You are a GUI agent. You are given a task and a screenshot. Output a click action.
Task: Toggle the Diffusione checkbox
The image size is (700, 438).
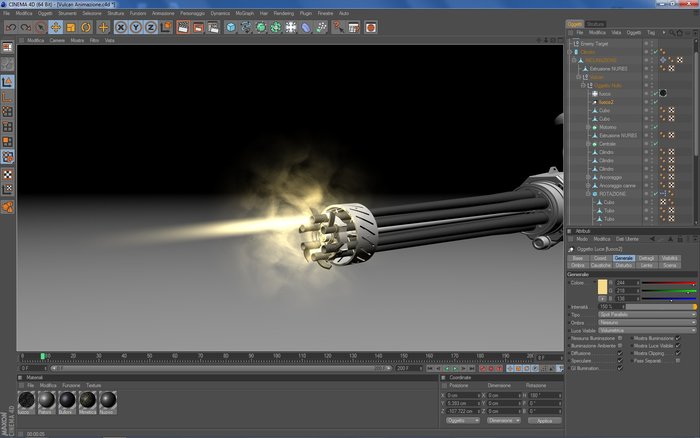pyautogui.click(x=620, y=353)
